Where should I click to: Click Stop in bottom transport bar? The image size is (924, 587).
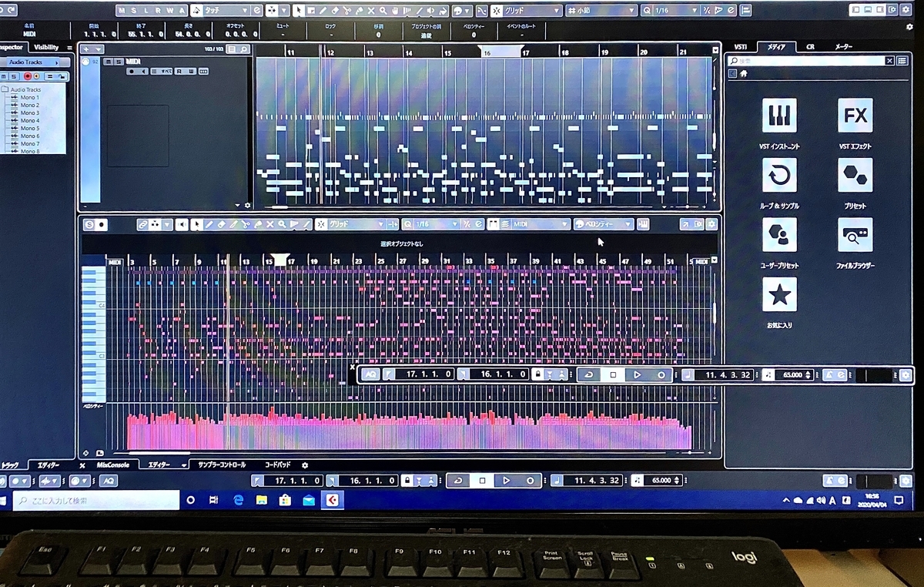[482, 481]
